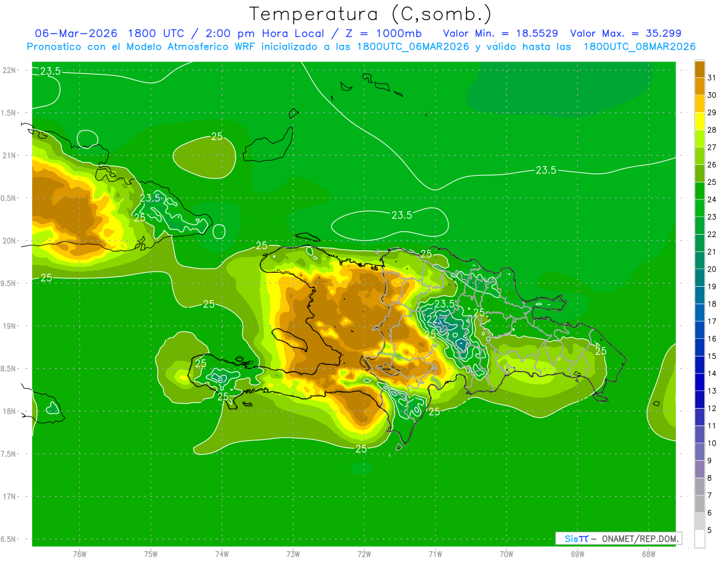The image size is (728, 562).
Task: Click the "71W" longitude axis label
Action: point(435,554)
